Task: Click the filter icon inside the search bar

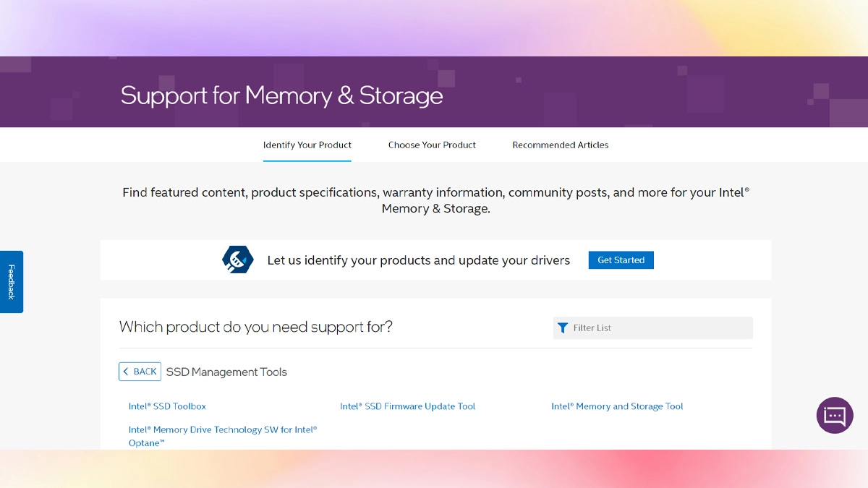Action: tap(563, 328)
